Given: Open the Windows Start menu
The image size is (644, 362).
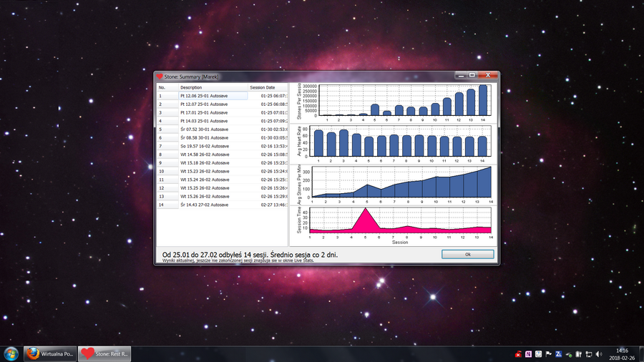Looking at the screenshot, I should click(11, 353).
